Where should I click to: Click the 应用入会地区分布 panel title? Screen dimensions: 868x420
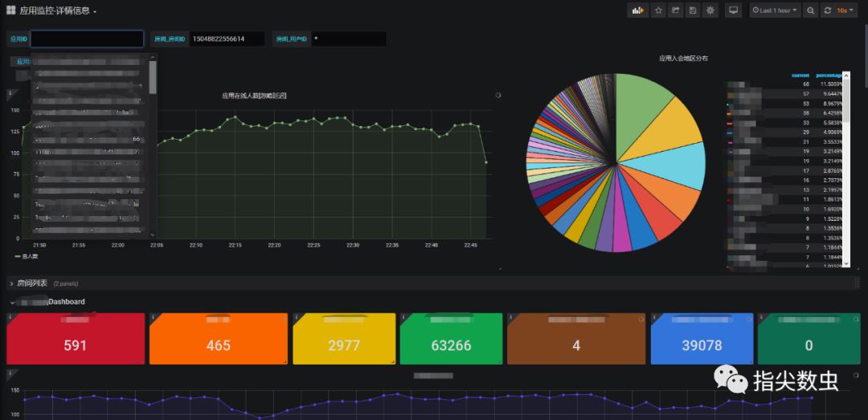pos(683,58)
